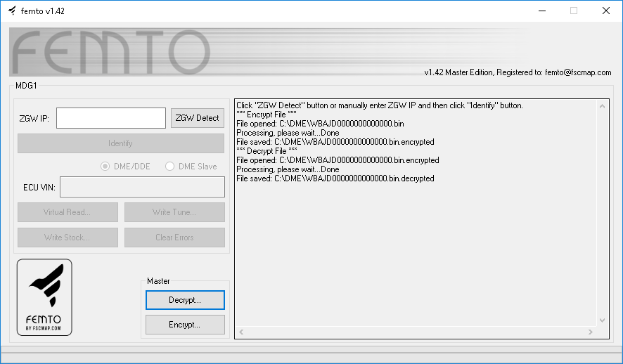Click the femto app icon in title bar

tap(12, 11)
